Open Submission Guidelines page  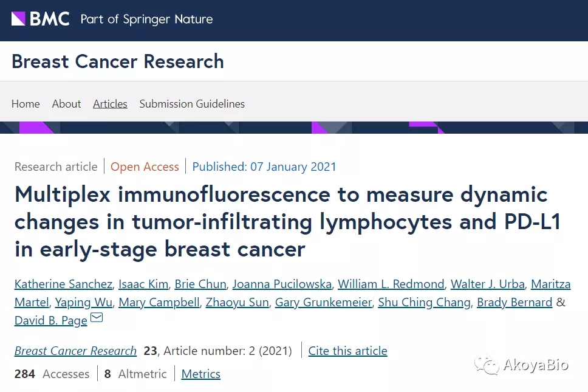pyautogui.click(x=192, y=103)
